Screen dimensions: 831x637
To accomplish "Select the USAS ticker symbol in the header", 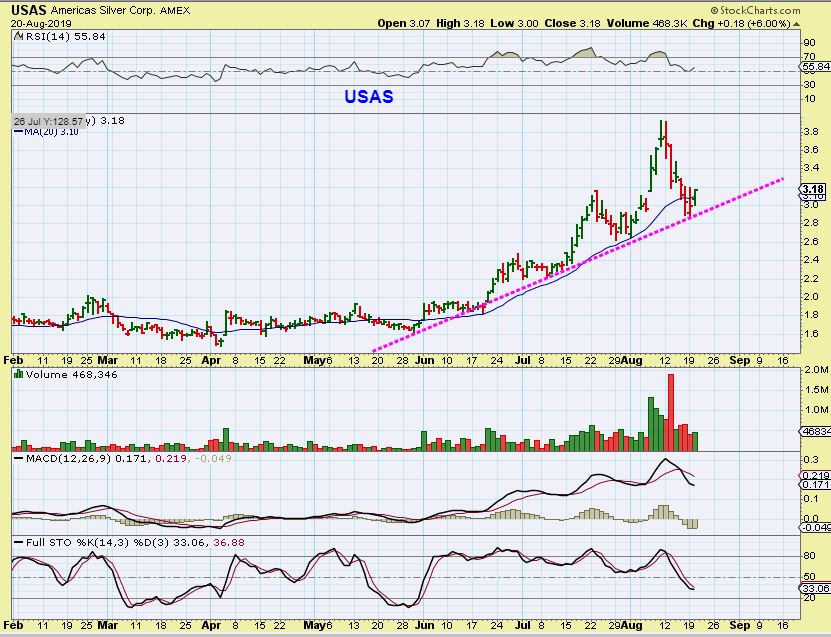I will click(29, 10).
